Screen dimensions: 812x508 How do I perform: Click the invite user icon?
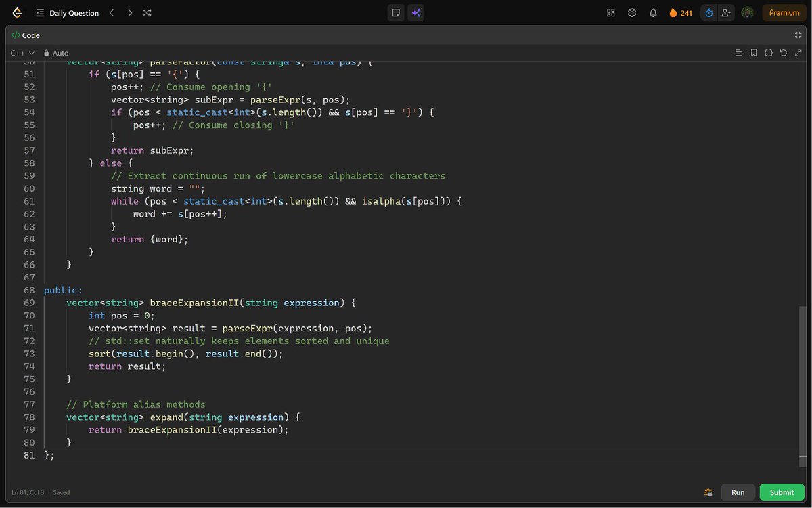[727, 13]
